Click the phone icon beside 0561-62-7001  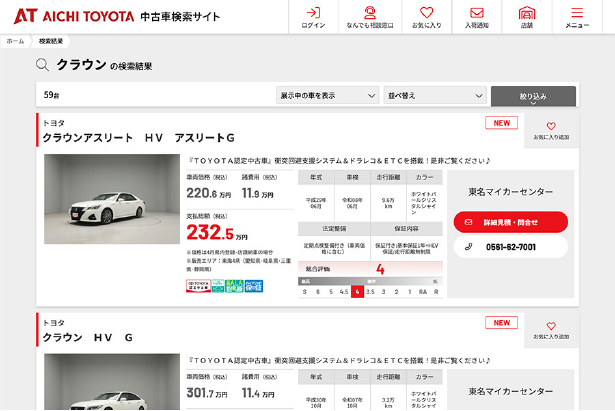pyautogui.click(x=468, y=247)
